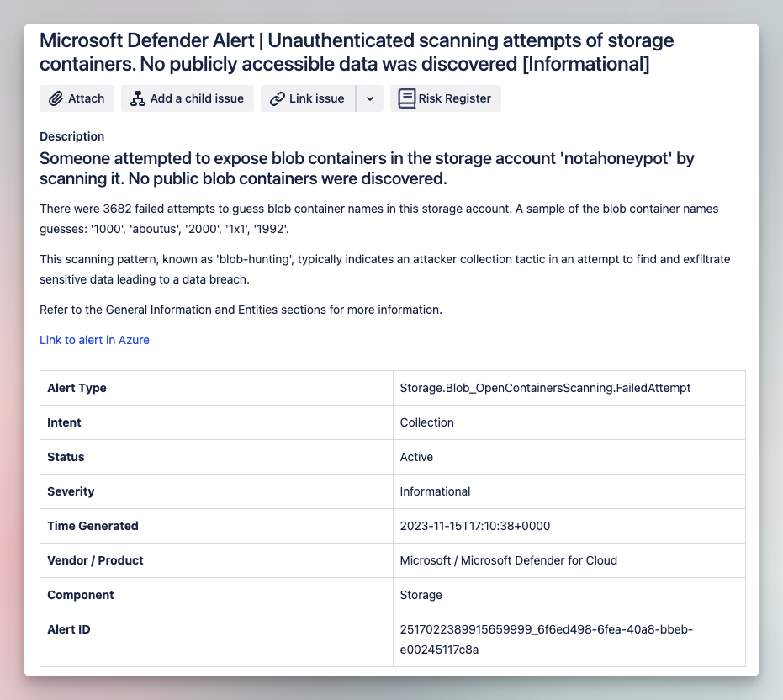Click the Link issue button
Image resolution: width=783 pixels, height=700 pixels.
point(308,98)
